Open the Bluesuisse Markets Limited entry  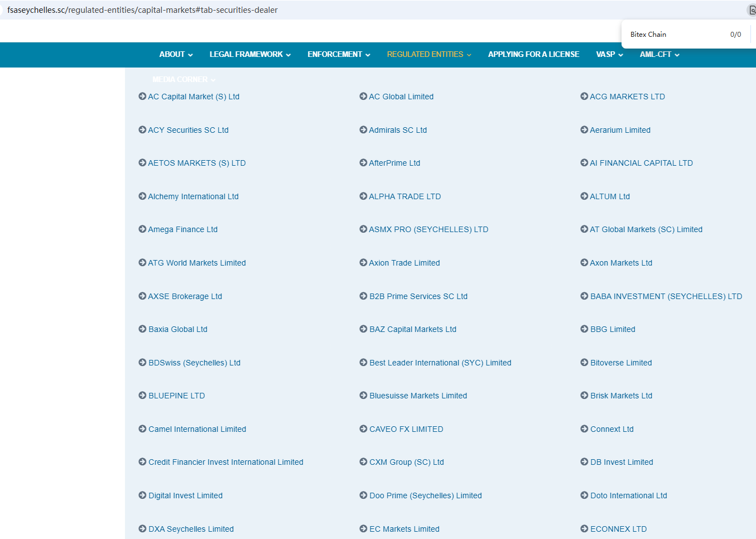point(418,396)
